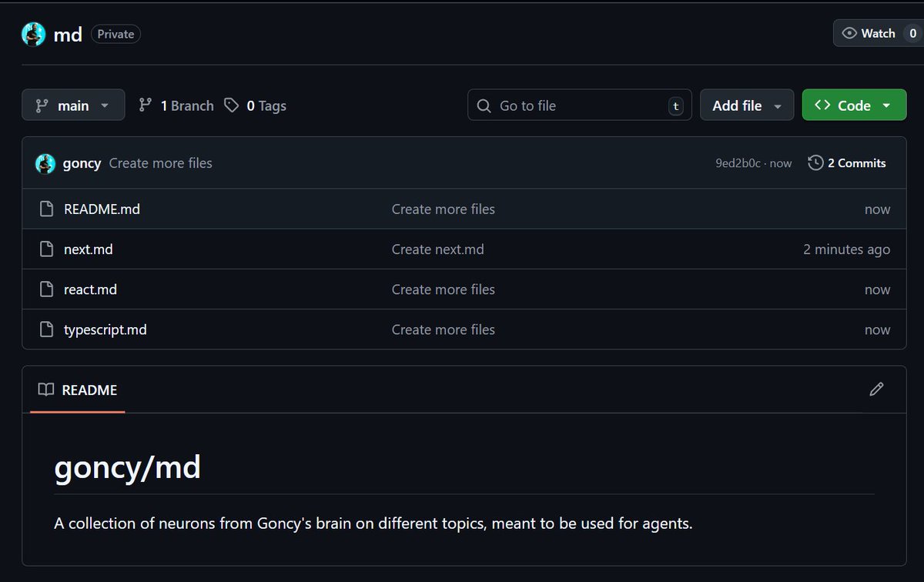
Task: Open the goncy author link
Action: [x=82, y=163]
